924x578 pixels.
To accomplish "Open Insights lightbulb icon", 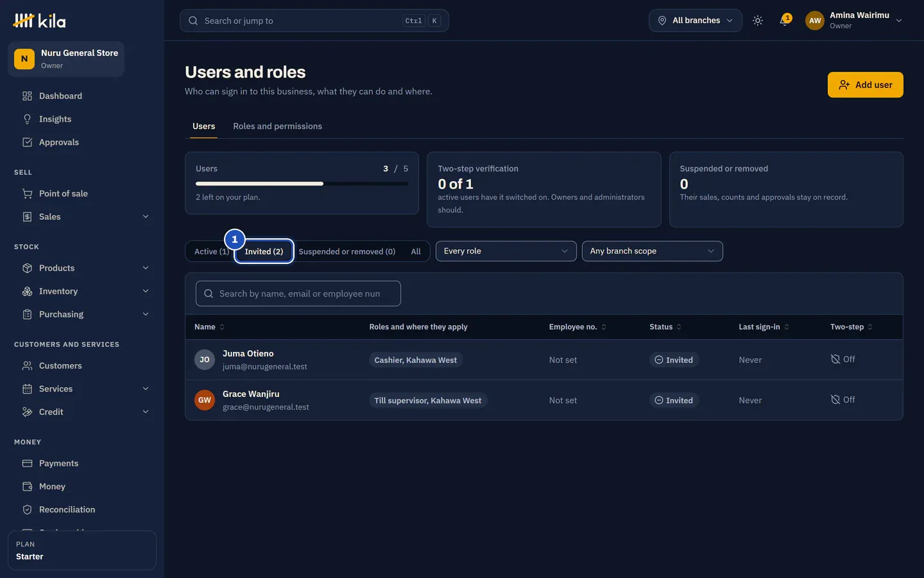I will pos(27,119).
